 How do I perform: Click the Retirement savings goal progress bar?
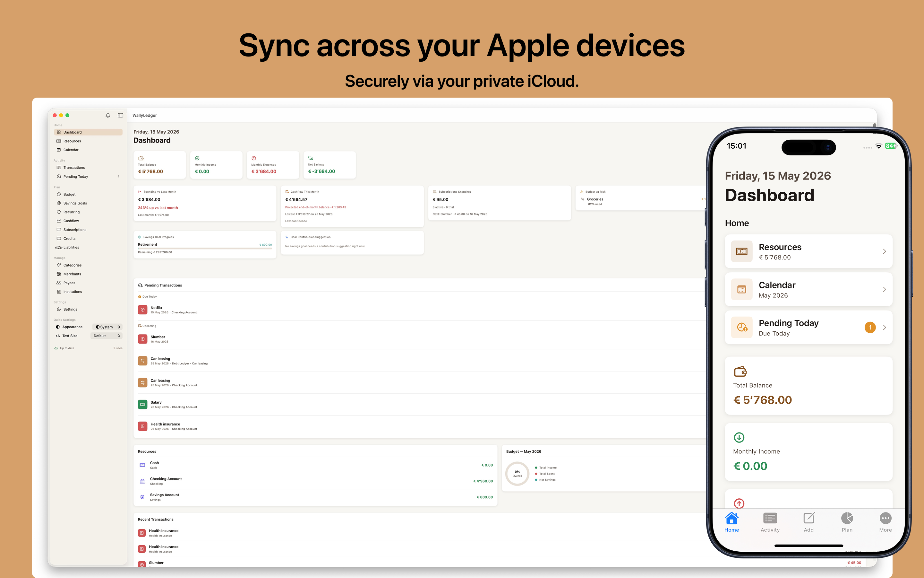click(x=205, y=249)
